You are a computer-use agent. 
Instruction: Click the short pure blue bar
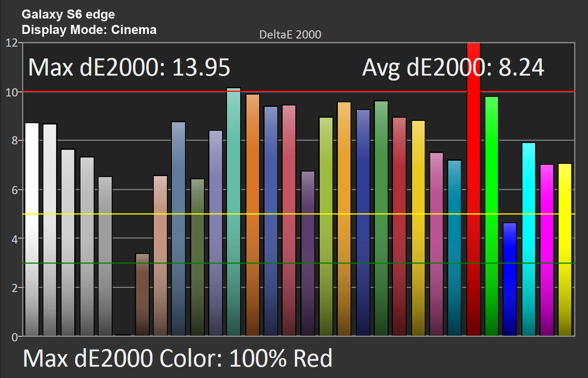[510, 279]
